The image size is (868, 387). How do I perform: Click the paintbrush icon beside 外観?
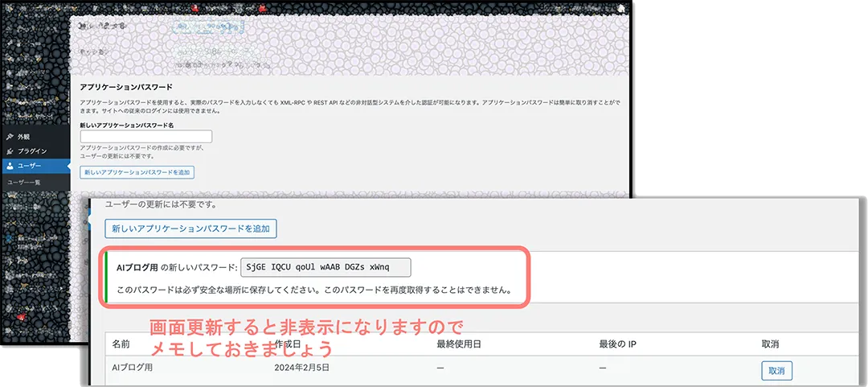point(9,137)
